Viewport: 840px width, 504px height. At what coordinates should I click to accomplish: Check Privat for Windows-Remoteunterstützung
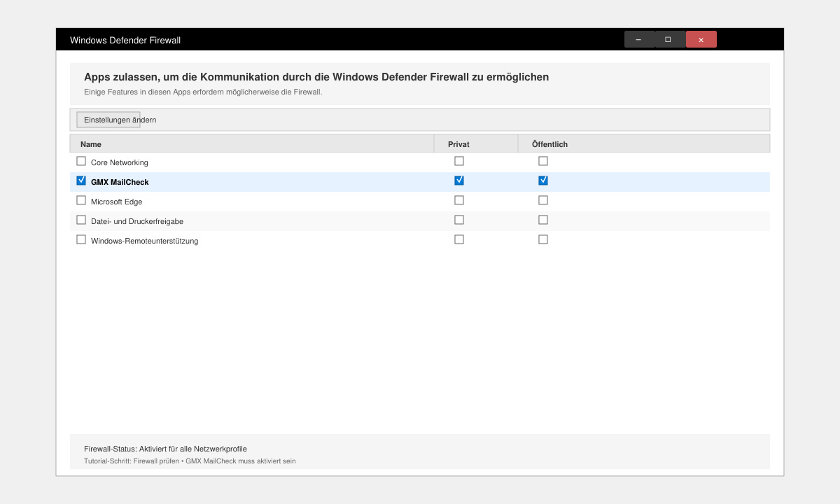(x=459, y=239)
